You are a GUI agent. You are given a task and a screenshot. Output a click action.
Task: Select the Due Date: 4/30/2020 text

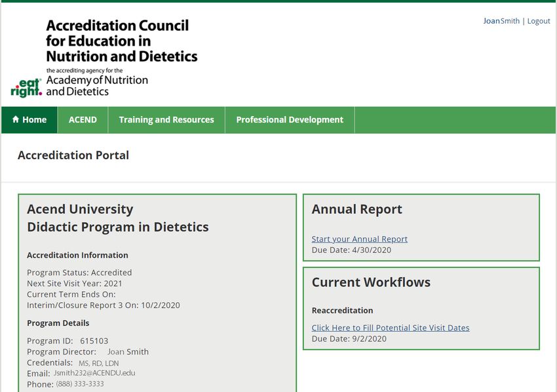351,250
